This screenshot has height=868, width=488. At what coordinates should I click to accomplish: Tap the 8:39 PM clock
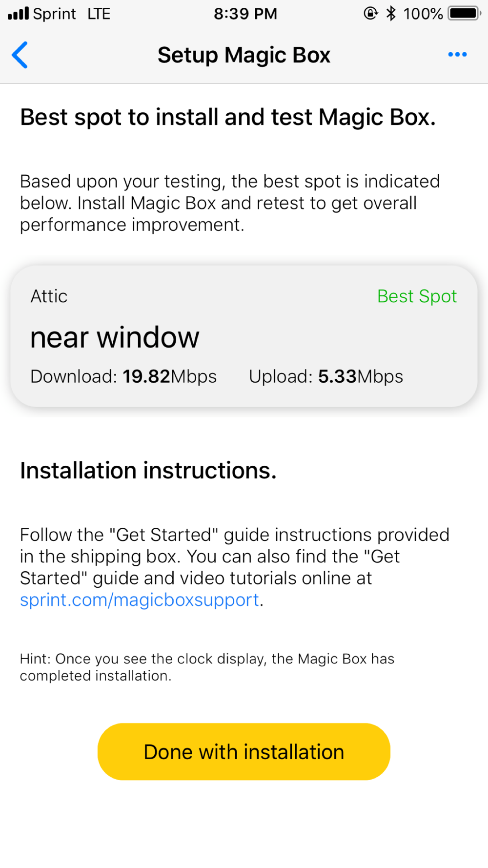[x=245, y=14]
